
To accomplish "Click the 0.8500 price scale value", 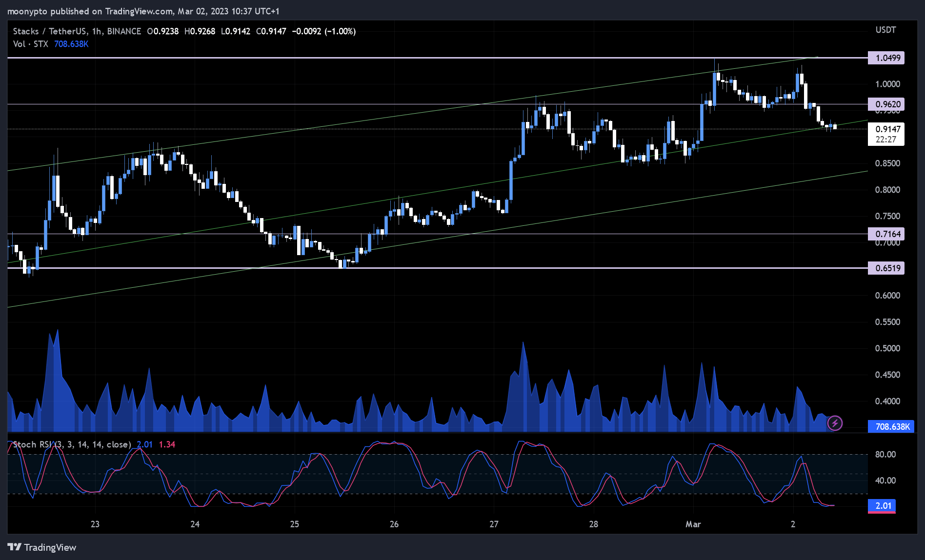I will point(887,163).
